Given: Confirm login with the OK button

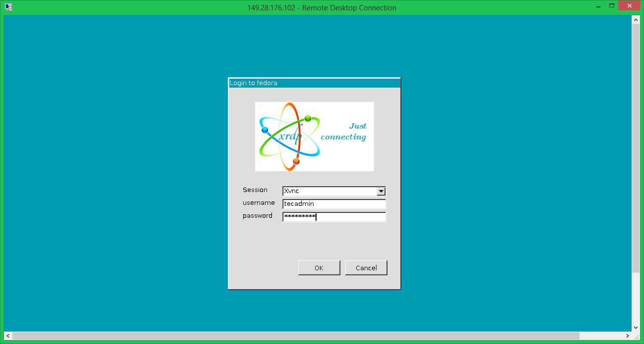Looking at the screenshot, I should pyautogui.click(x=319, y=268).
